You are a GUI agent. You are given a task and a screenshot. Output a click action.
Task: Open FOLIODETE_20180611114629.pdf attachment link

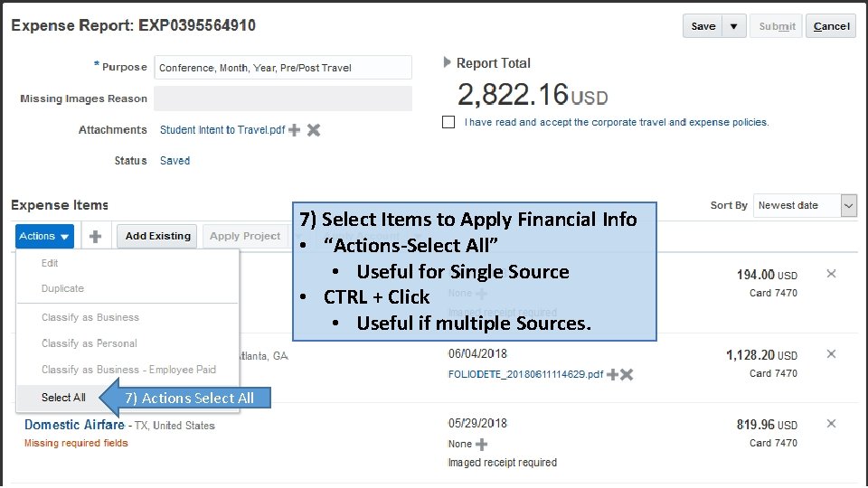coord(525,374)
